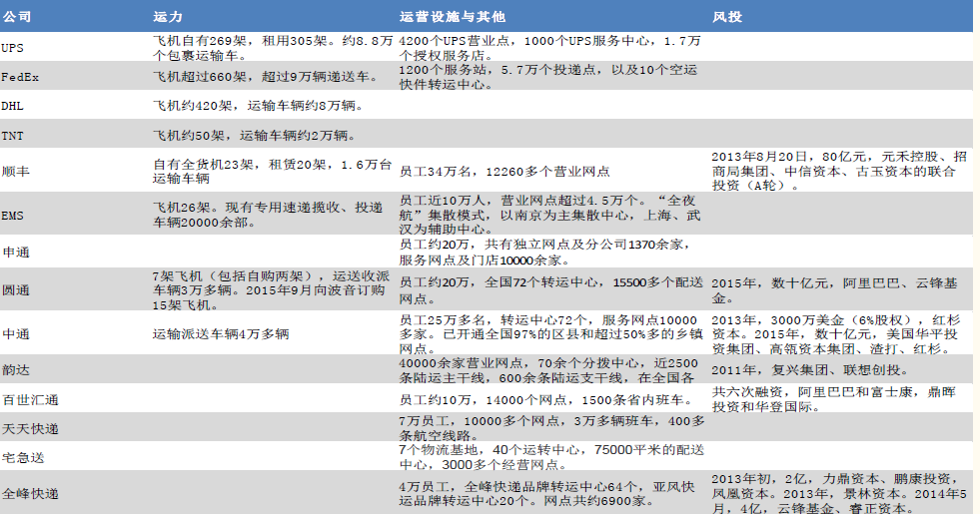980x514 pixels.
Task: Click the TNT company cell
Action: [x=13, y=136]
